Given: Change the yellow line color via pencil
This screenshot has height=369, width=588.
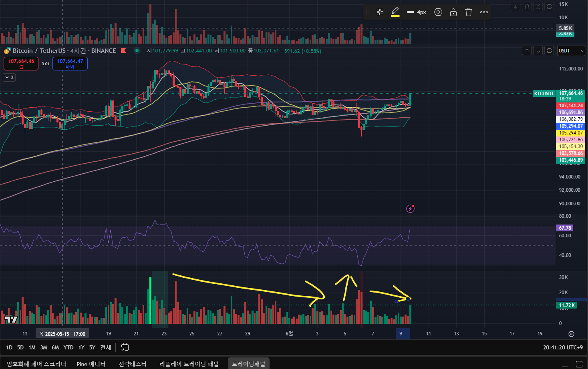Looking at the screenshot, I should (395, 12).
